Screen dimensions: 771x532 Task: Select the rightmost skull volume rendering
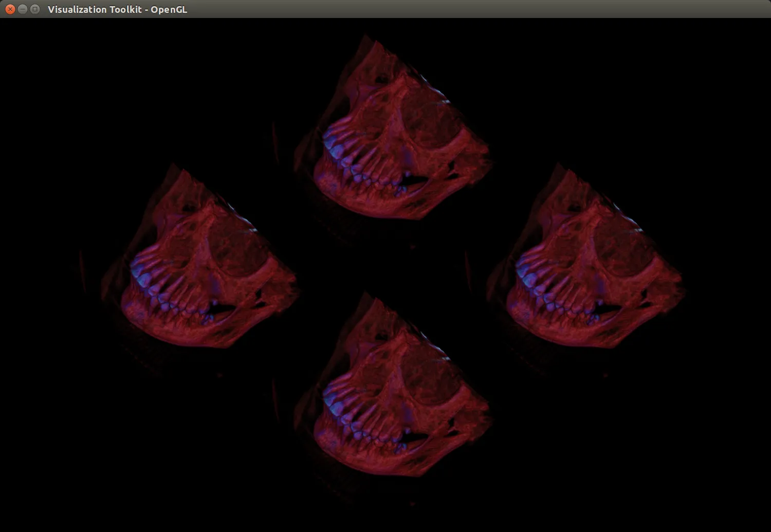point(586,257)
